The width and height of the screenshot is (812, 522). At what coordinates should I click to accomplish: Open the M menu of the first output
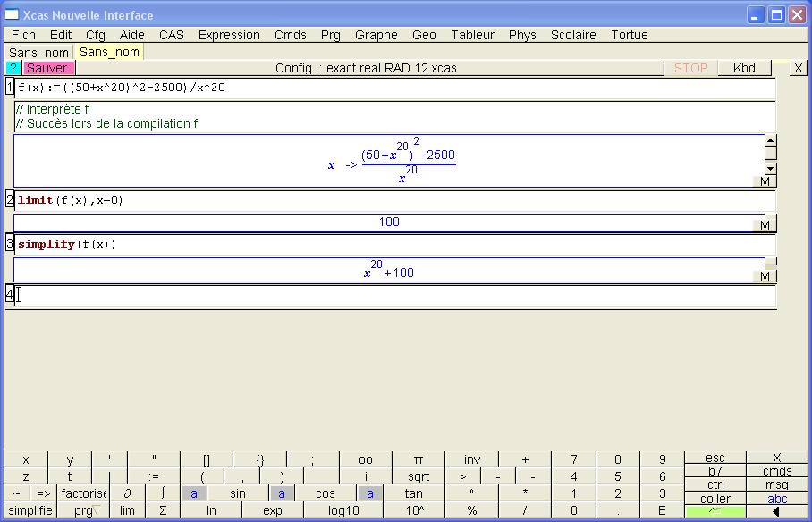coord(765,181)
